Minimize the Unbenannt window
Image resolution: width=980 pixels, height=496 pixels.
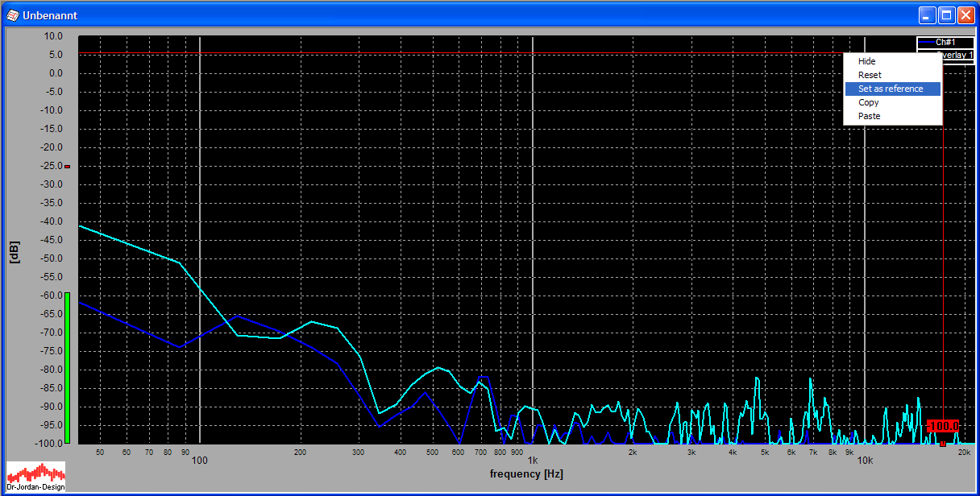click(928, 15)
